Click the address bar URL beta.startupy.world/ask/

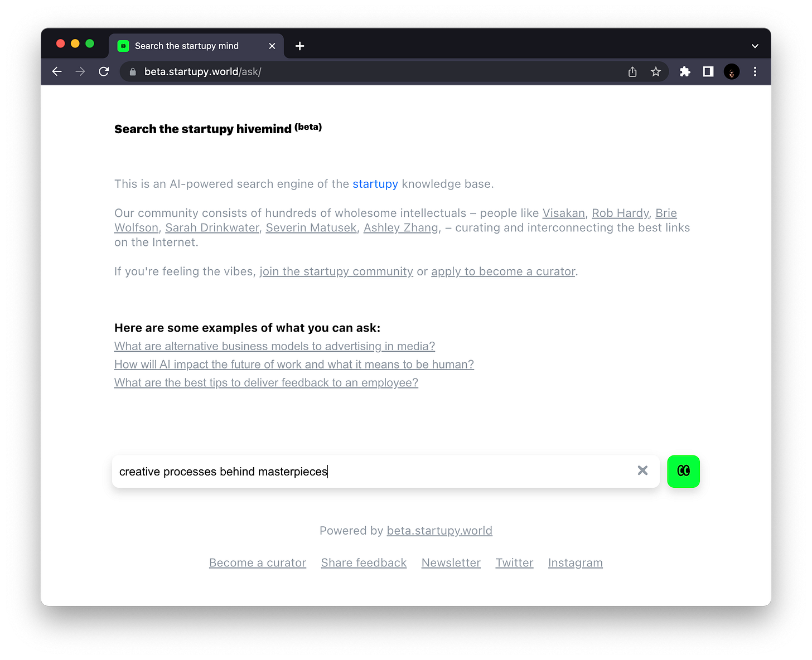(202, 71)
